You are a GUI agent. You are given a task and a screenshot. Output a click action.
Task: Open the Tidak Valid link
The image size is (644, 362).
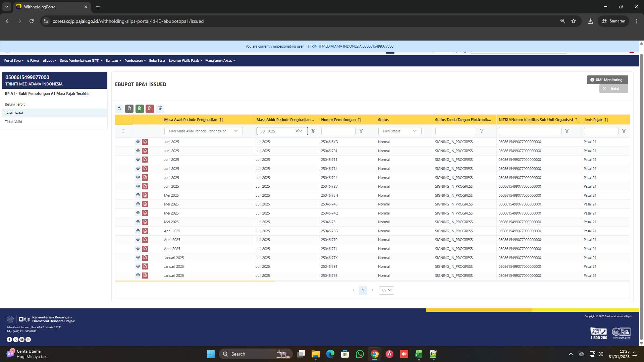tap(13, 122)
